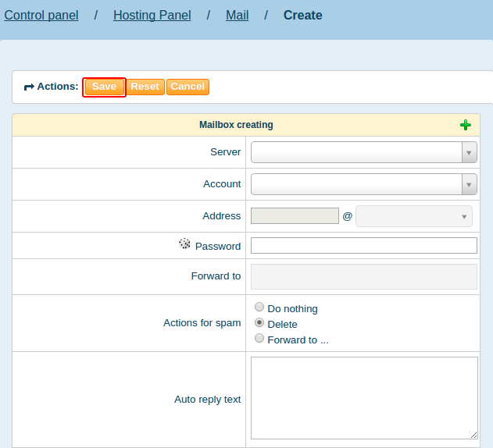The height and width of the screenshot is (448, 493).
Task: Expand the Account dropdown list
Action: (363, 184)
